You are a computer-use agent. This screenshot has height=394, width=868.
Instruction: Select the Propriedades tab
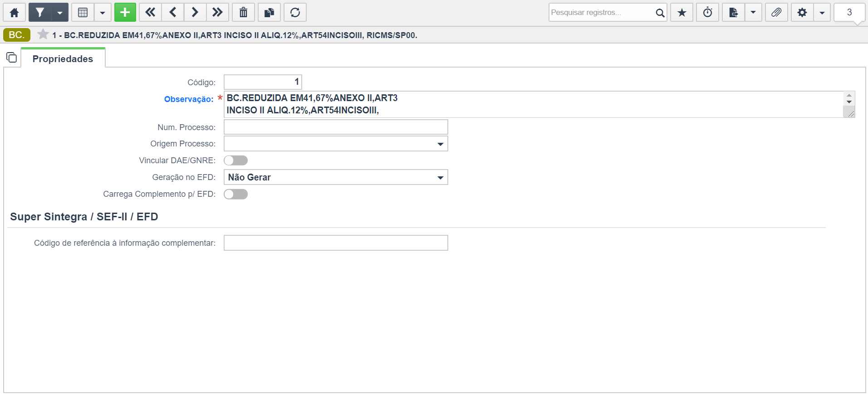click(x=63, y=58)
